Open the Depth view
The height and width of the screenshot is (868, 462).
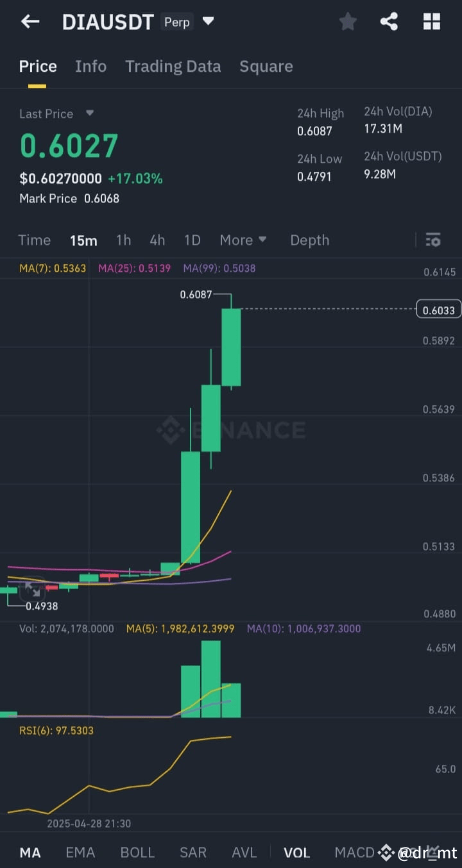309,240
